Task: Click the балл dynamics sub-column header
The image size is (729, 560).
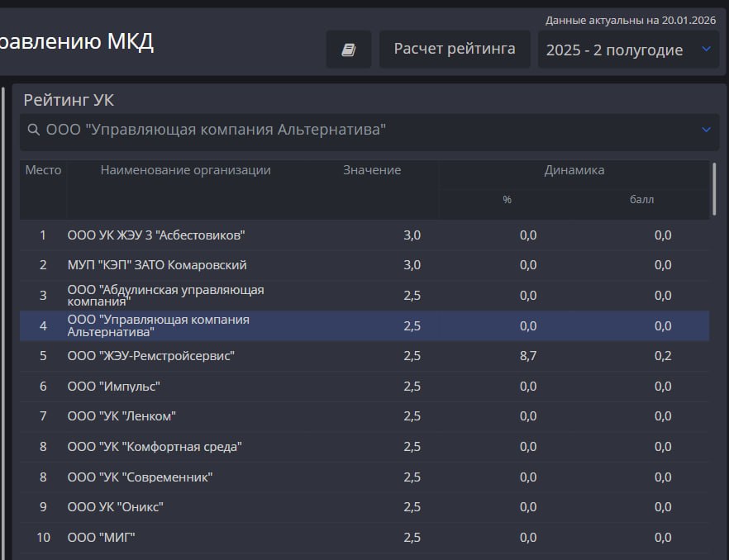Action: [641, 200]
